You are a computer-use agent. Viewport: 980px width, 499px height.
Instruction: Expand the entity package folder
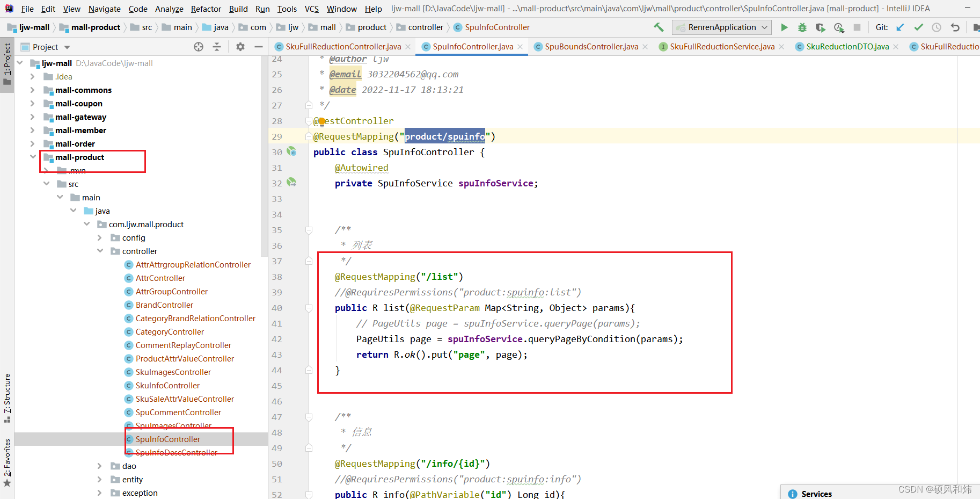point(100,479)
